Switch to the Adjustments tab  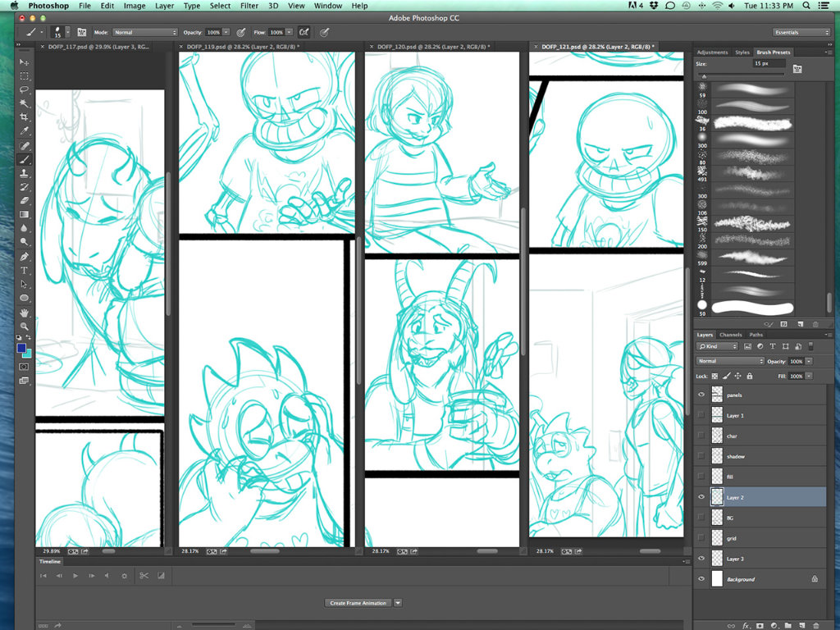(712, 52)
